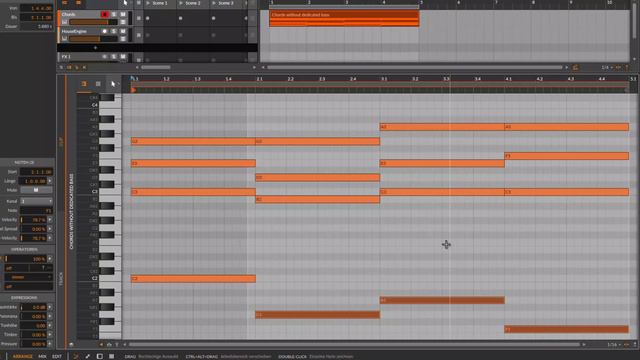Open the HouseEngine track automation lane icon
The height and width of the screenshot is (360, 640).
coord(123,39)
